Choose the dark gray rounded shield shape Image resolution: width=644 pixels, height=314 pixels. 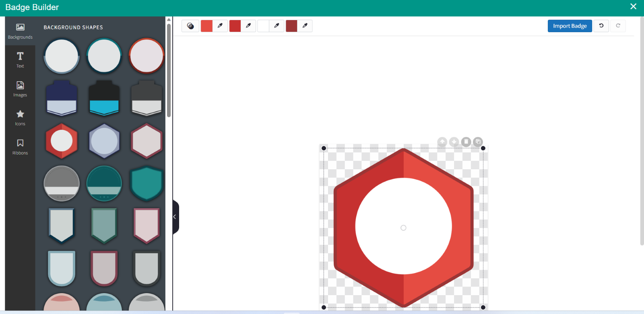(147, 268)
